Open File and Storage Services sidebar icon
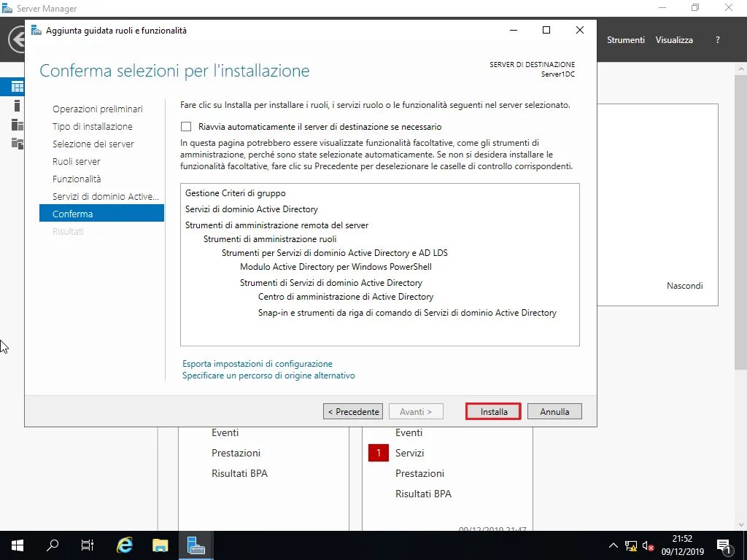Screen dimensions: 747x560 click(18, 143)
